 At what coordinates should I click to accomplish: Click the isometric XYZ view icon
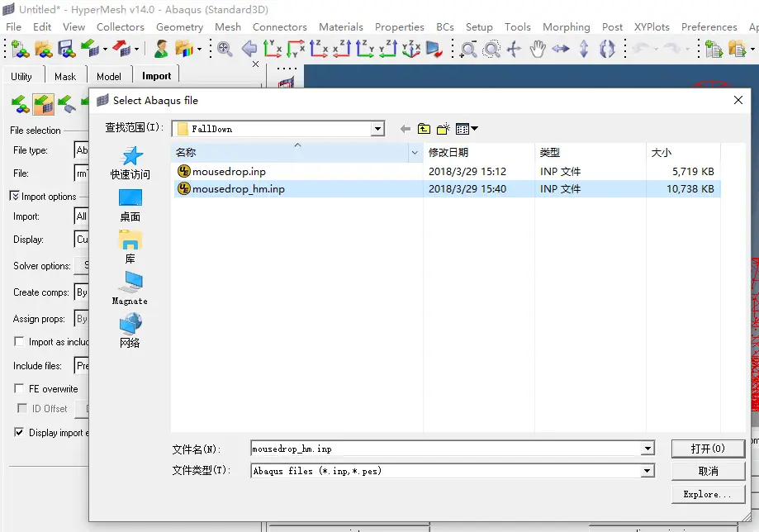pos(411,49)
